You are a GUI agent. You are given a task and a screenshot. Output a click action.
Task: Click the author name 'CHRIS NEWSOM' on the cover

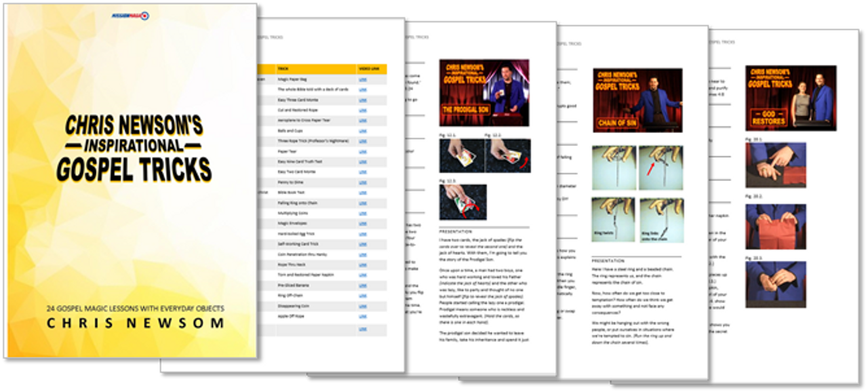[136, 324]
